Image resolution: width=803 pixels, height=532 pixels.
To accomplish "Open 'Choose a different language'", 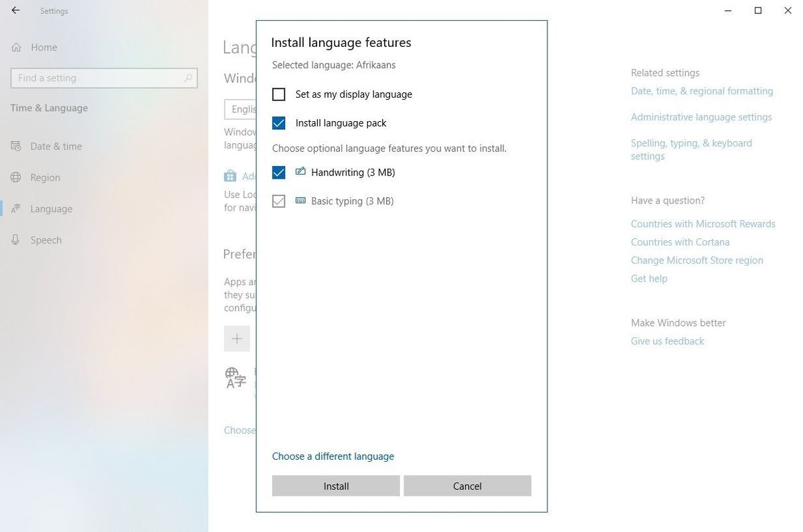I will (x=333, y=456).
